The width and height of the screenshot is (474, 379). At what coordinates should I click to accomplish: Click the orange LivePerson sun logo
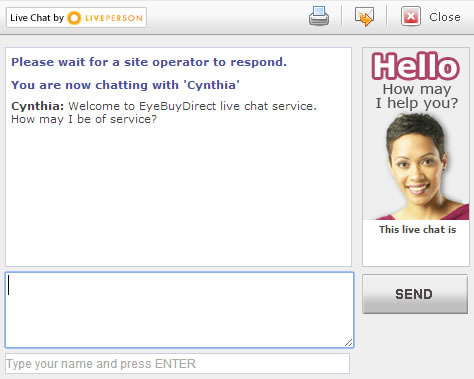[x=74, y=18]
